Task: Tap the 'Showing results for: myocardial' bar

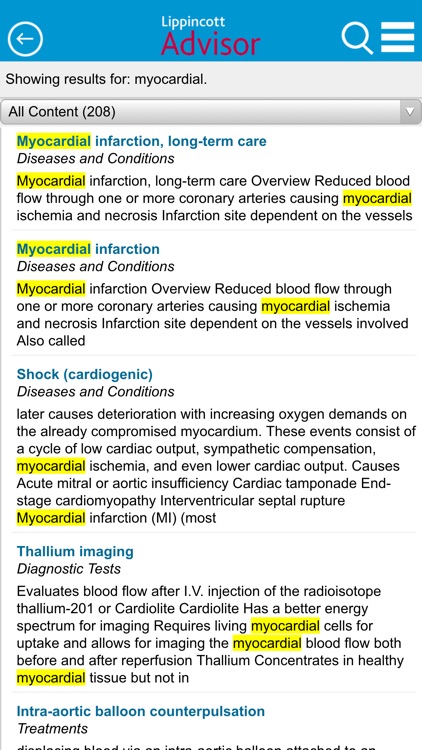Action: click(x=211, y=79)
